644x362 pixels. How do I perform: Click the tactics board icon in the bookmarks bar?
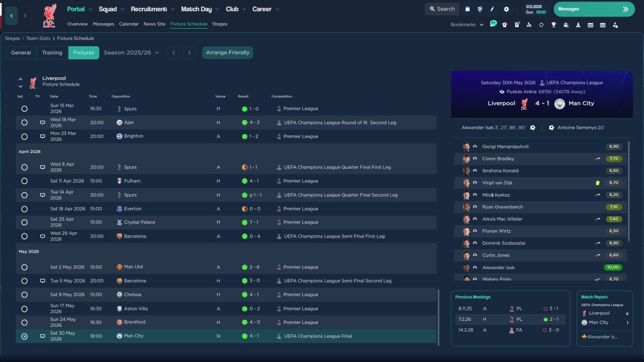click(517, 25)
